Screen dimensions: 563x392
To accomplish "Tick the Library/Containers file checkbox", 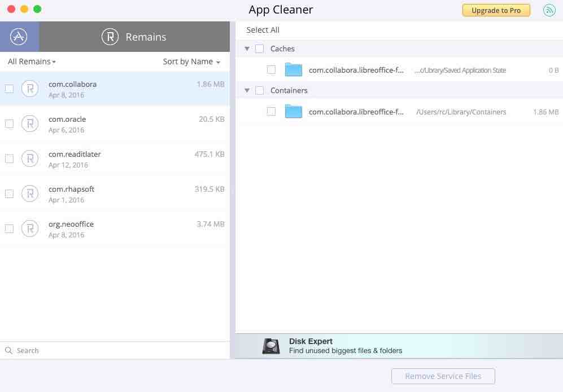I will (x=272, y=112).
